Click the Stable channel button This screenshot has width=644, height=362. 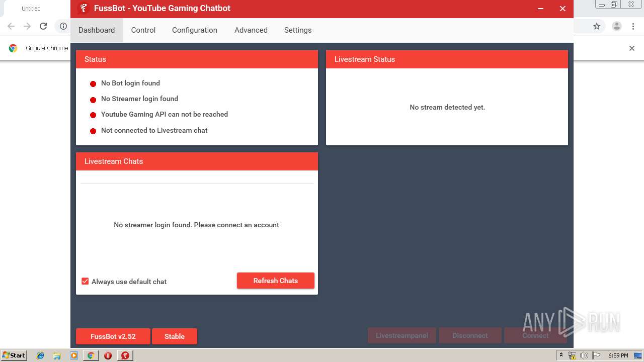point(175,336)
